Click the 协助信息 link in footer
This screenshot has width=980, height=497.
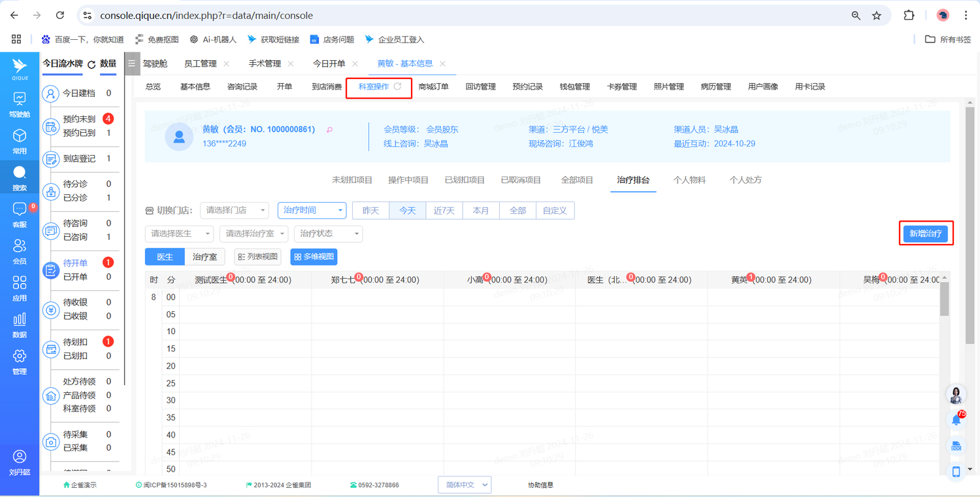coord(540,485)
